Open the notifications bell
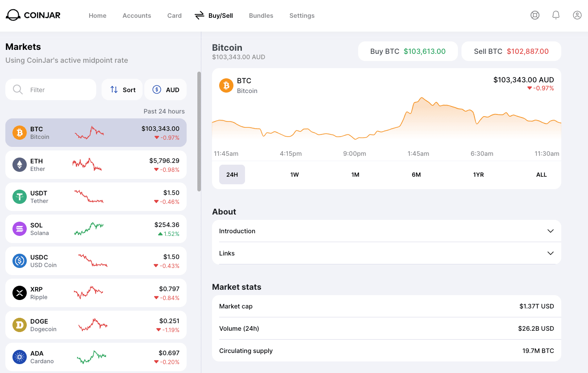 (x=556, y=15)
